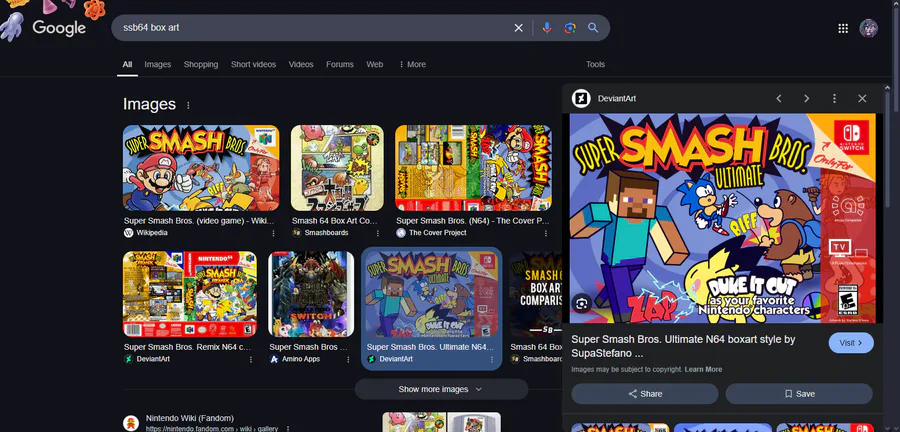Open the Google apps grid

tap(843, 28)
